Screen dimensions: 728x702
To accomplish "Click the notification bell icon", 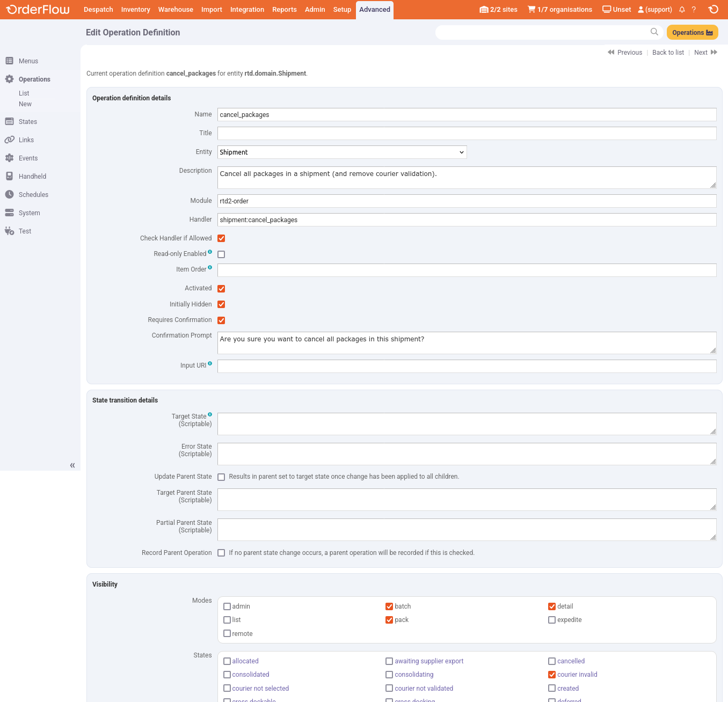I will click(682, 10).
